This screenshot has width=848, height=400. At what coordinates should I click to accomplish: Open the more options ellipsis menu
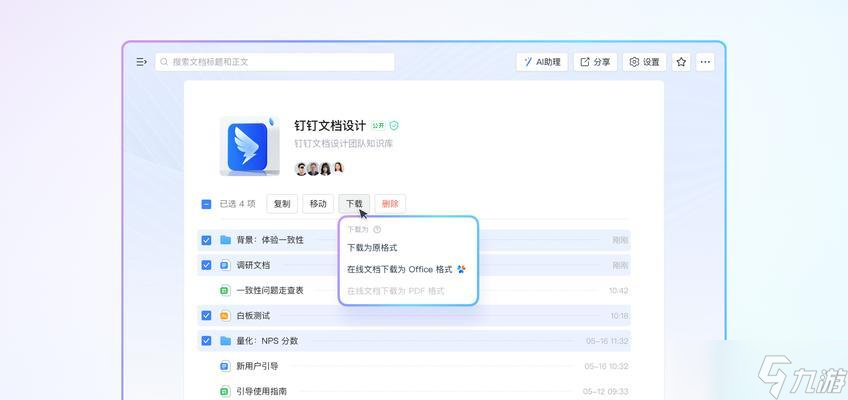pyautogui.click(x=705, y=62)
